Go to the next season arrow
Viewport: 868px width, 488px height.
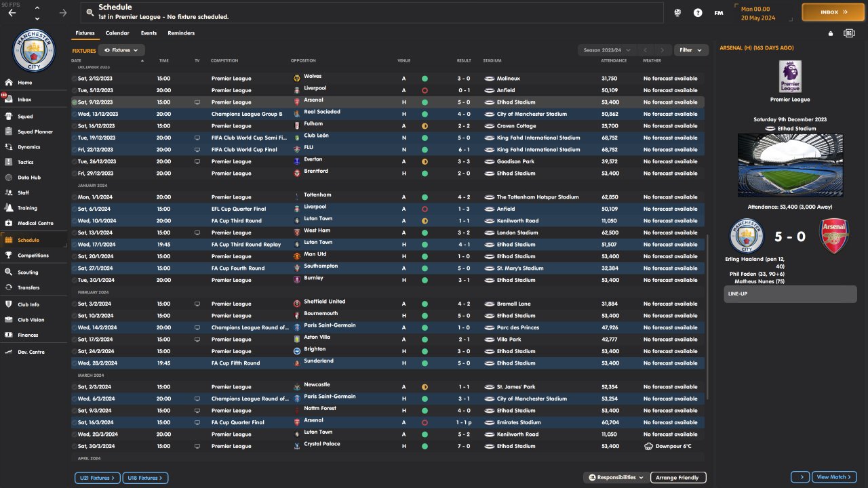click(x=663, y=50)
